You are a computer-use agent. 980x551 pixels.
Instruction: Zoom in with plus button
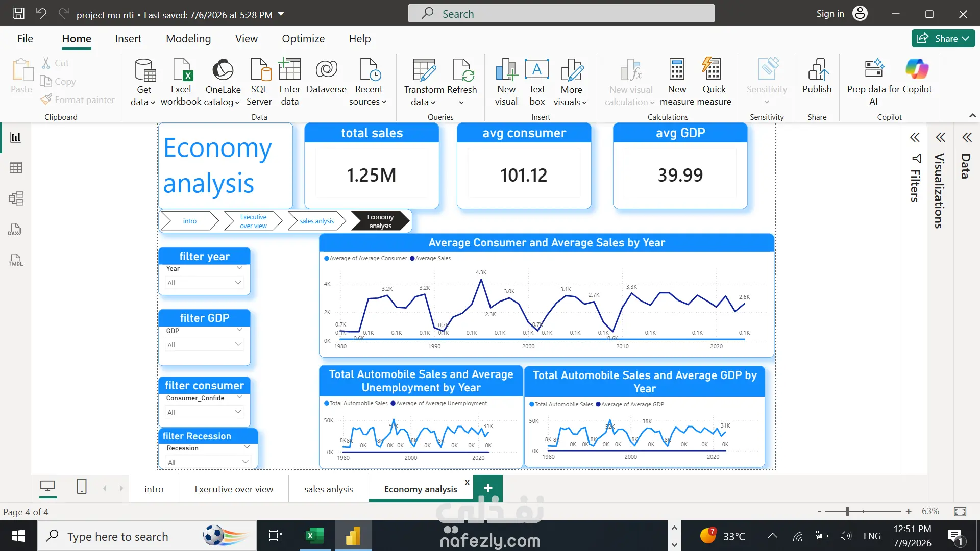[909, 511]
